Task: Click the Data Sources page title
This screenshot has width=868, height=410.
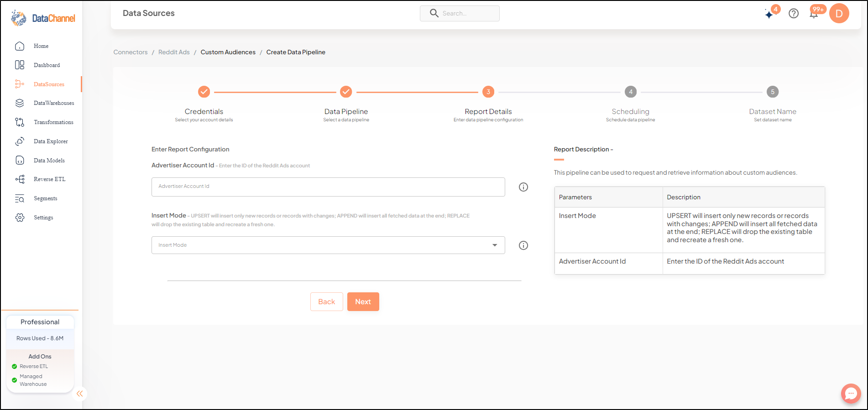Action: tap(149, 13)
